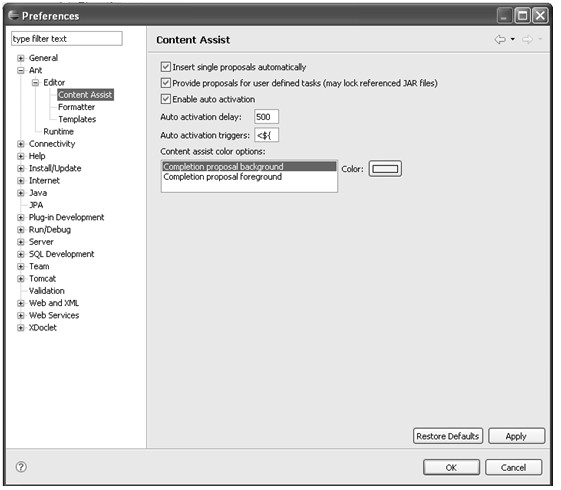The width and height of the screenshot is (561, 490).
Task: Minimize the Preferences dialog window
Action: pyautogui.click(x=504, y=16)
